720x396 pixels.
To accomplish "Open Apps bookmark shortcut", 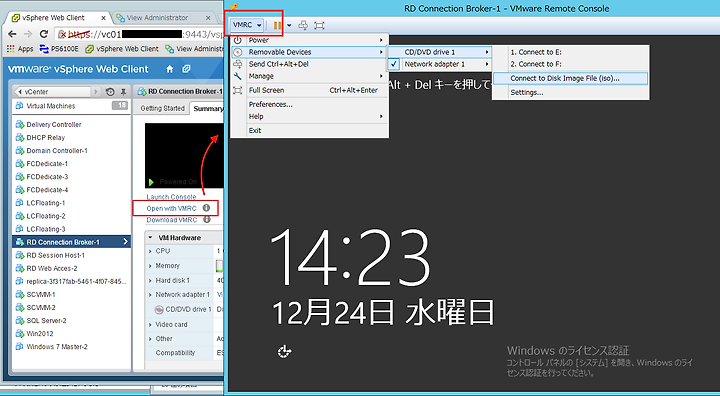I will (20, 49).
